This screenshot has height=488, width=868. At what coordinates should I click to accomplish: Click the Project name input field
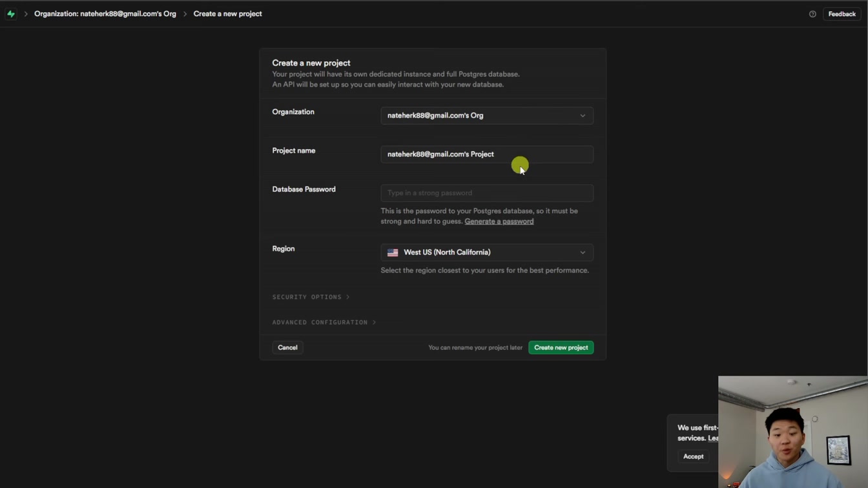tap(487, 154)
